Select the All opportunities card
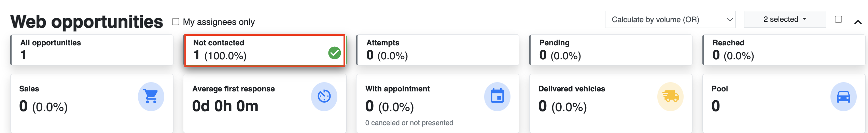Image resolution: width=868 pixels, height=133 pixels. [x=92, y=50]
